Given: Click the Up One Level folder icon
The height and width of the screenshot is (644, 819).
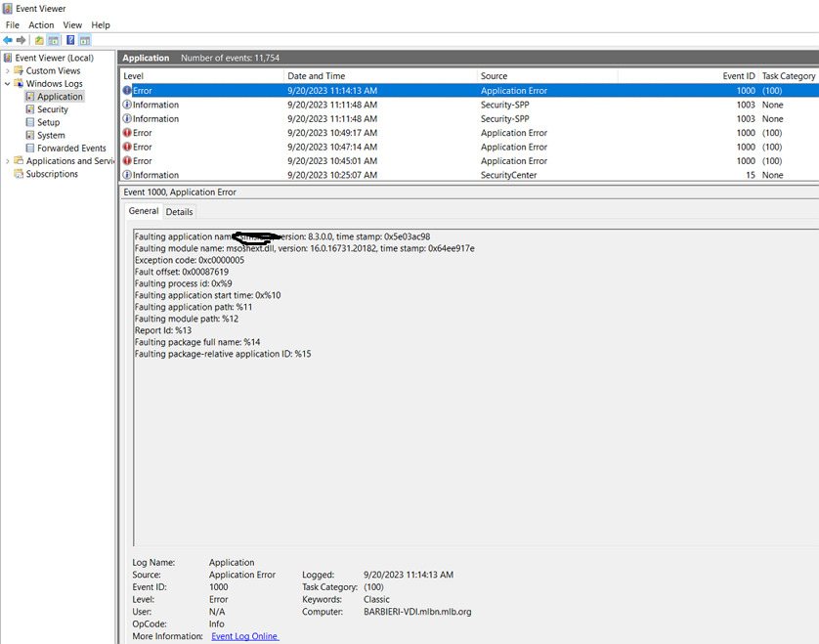Looking at the screenshot, I should 39,40.
